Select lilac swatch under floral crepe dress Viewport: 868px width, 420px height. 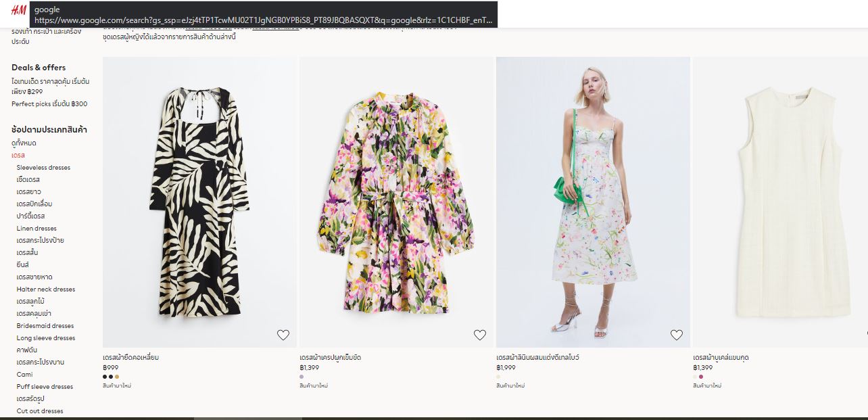click(x=302, y=377)
